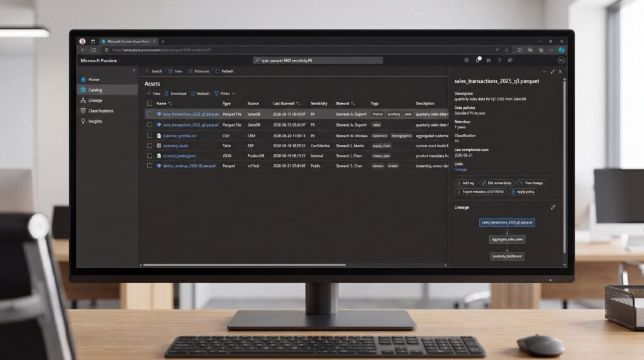Click the View lineage button

tap(531, 183)
